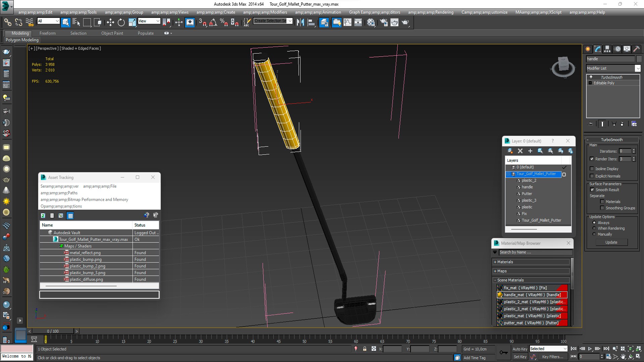The height and width of the screenshot is (362, 644).
Task: Click the Update button in TurboSmooth
Action: [611, 242]
